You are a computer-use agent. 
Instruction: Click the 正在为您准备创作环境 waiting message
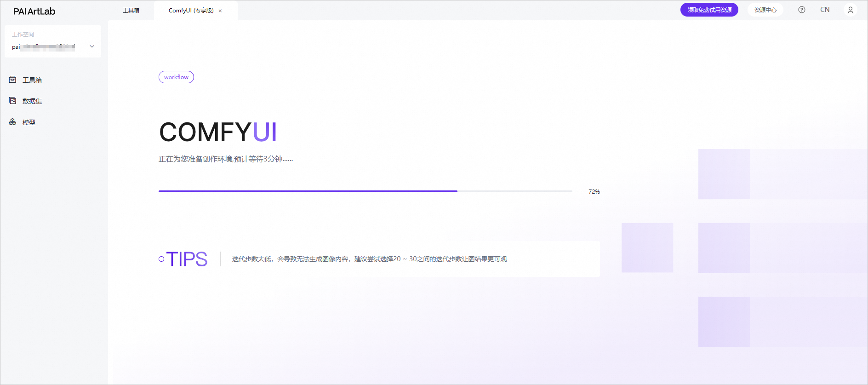226,159
